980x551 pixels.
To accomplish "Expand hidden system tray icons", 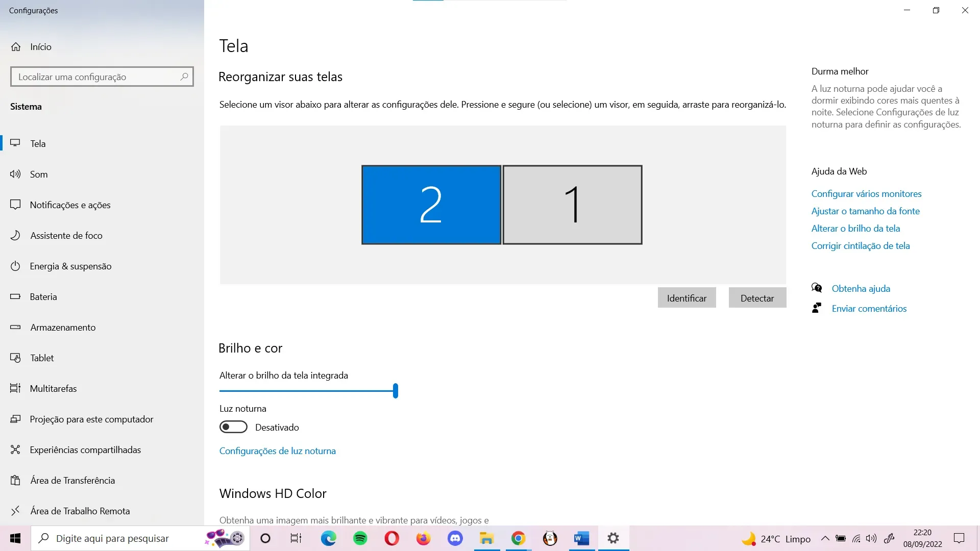I will (x=825, y=538).
